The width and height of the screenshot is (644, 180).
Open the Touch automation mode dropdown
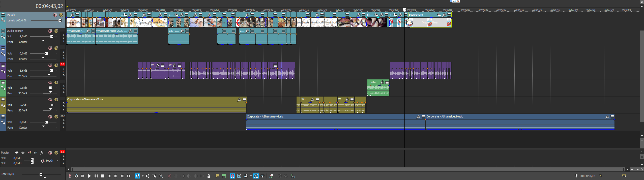pyautogui.click(x=57, y=161)
